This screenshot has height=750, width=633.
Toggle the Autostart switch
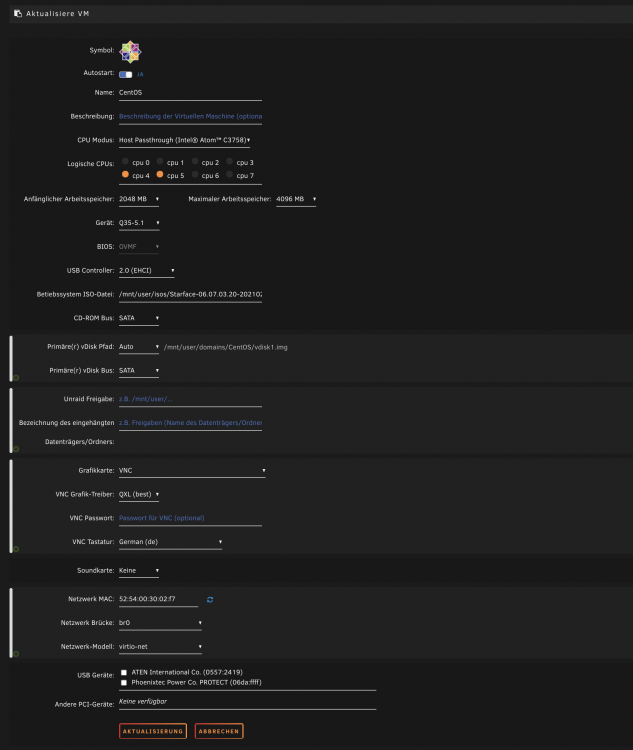tap(125, 74)
